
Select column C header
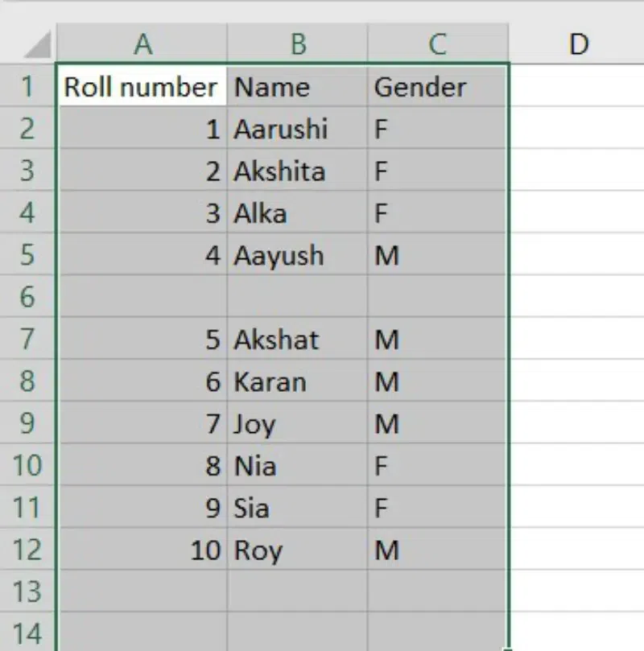tap(437, 44)
